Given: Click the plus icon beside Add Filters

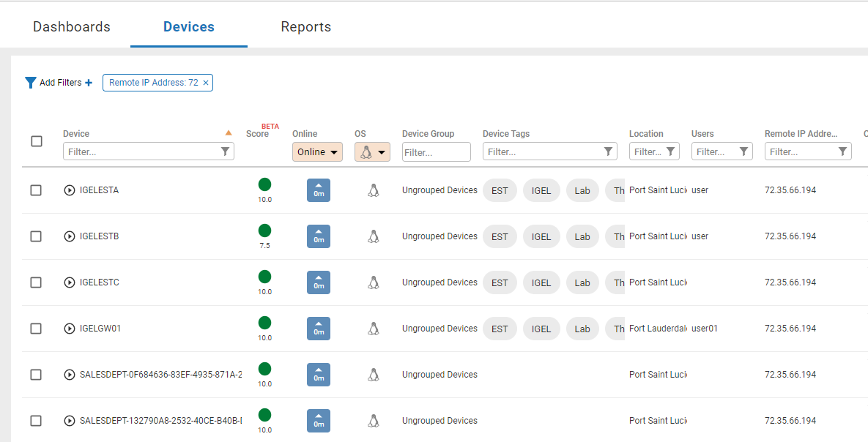Looking at the screenshot, I should (89, 83).
